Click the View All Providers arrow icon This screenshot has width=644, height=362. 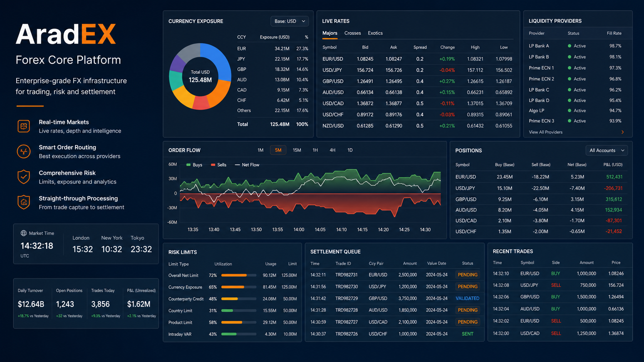(622, 132)
